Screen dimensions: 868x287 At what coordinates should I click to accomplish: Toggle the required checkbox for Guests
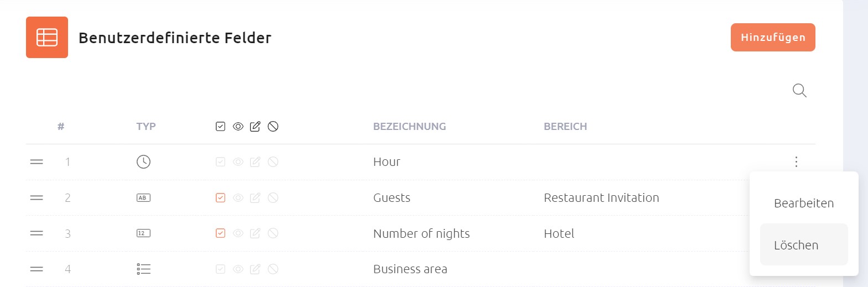point(220,197)
